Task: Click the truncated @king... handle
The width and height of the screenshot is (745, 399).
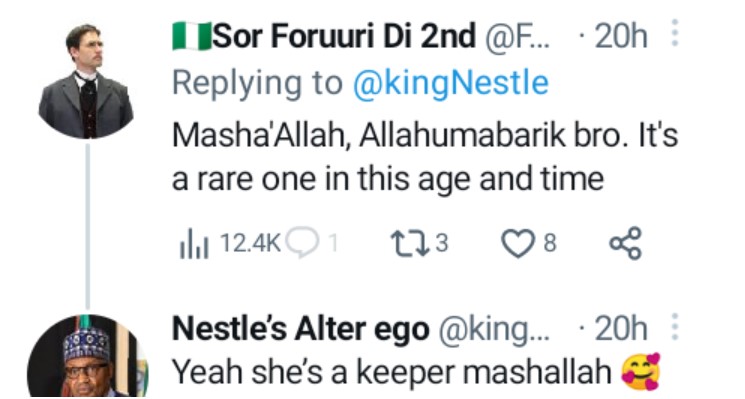Action: [494, 330]
